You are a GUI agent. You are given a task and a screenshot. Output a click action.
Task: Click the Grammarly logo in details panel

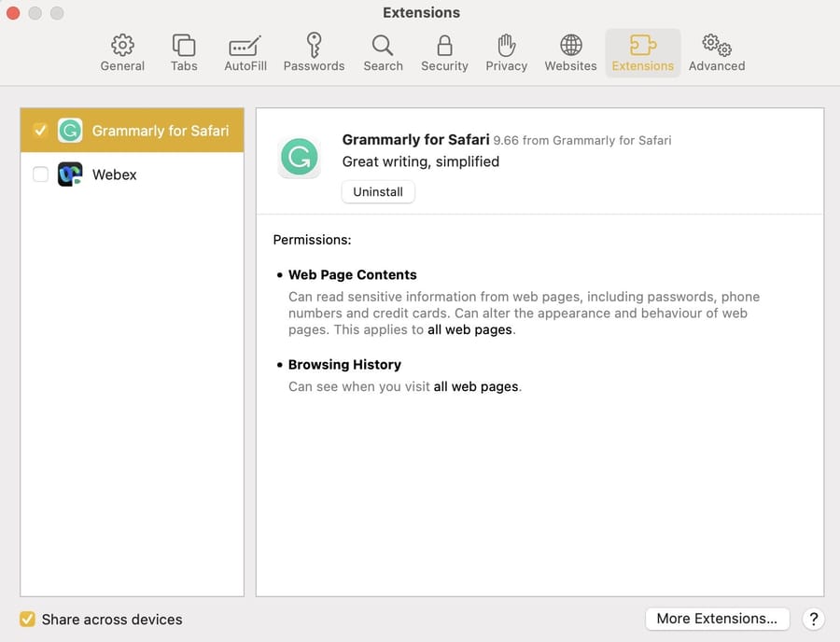pos(300,157)
